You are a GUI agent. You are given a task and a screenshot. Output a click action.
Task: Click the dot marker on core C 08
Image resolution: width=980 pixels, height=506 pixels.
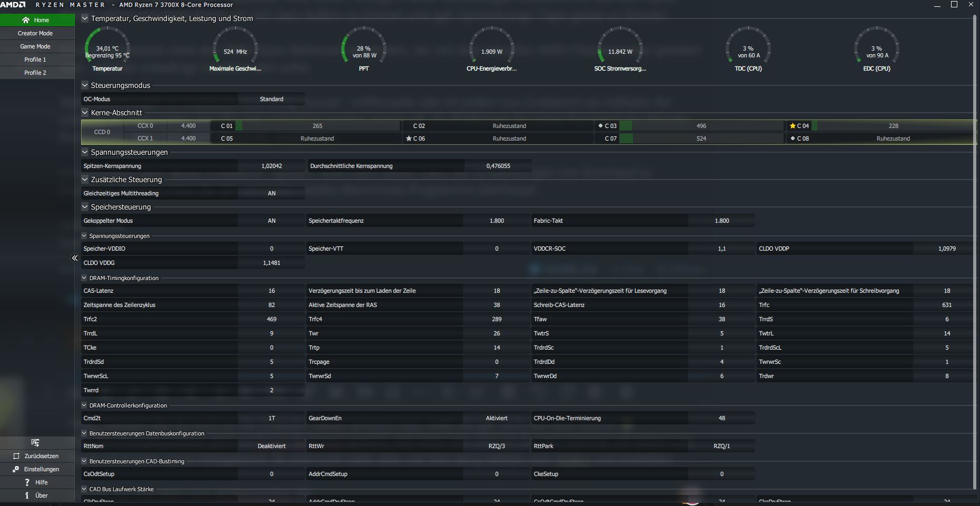pyautogui.click(x=793, y=138)
